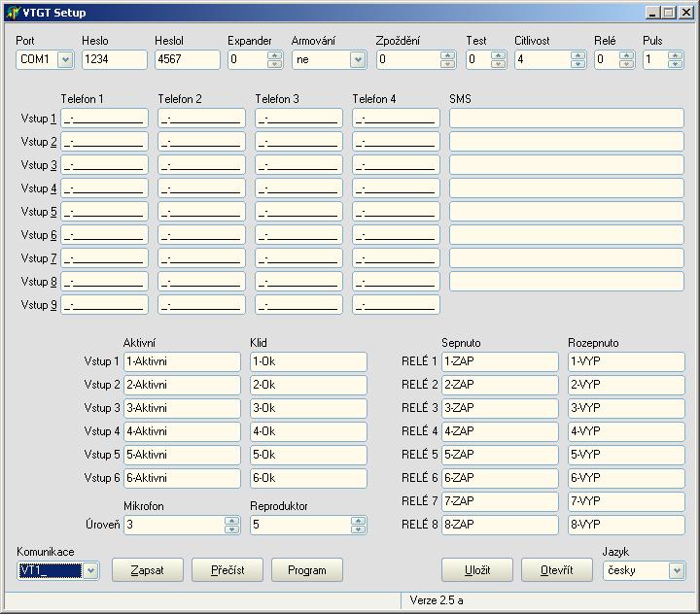The height and width of the screenshot is (614, 700).
Task: Click the HesloI field containing 4567
Action: click(x=188, y=59)
